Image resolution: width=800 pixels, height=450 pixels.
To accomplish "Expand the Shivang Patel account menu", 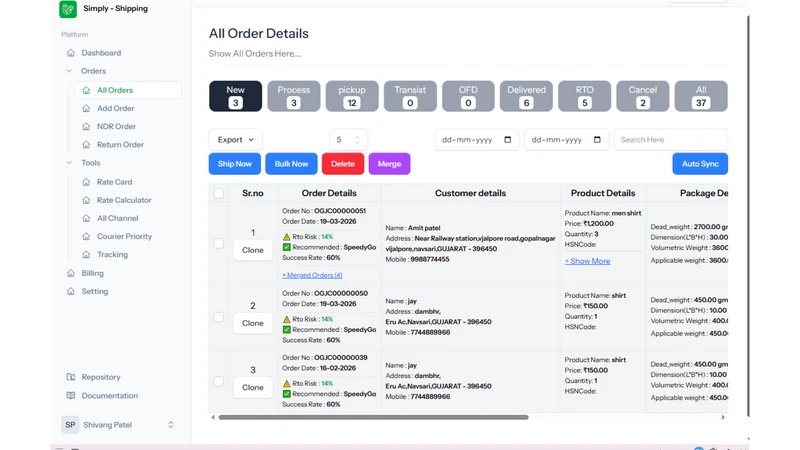I will (x=170, y=424).
